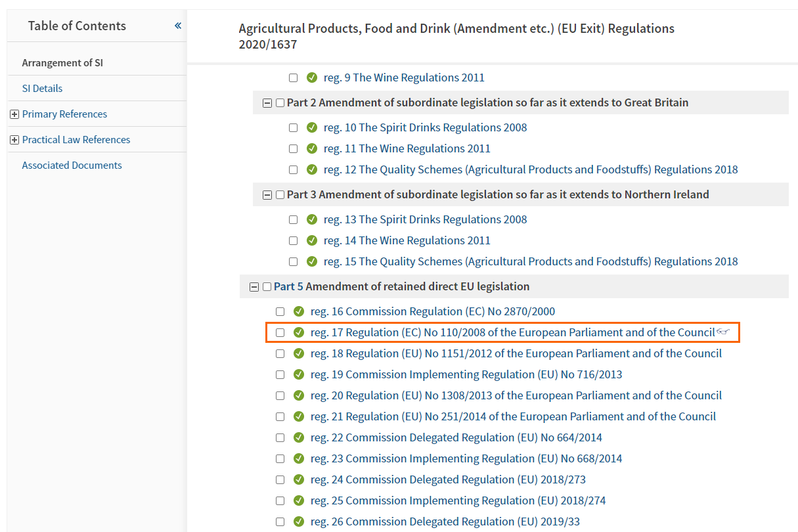
Task: Open the Primary References section
Action: (64, 114)
